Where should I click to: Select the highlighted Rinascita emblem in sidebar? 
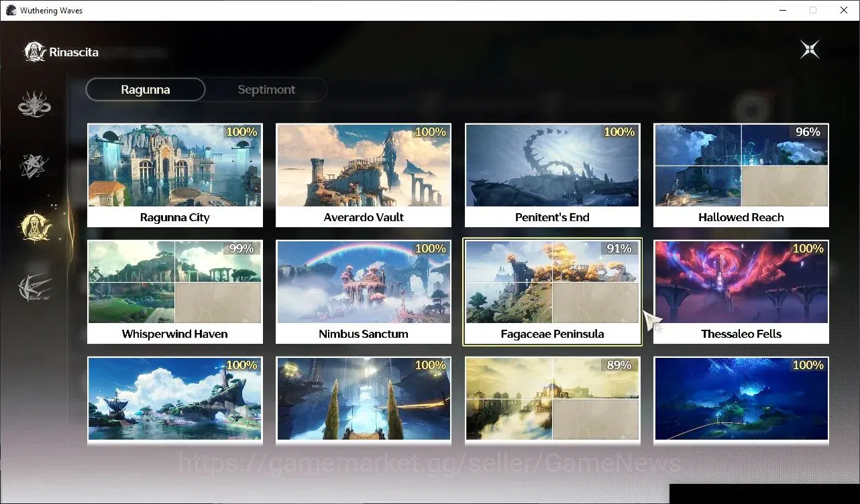coord(34,227)
